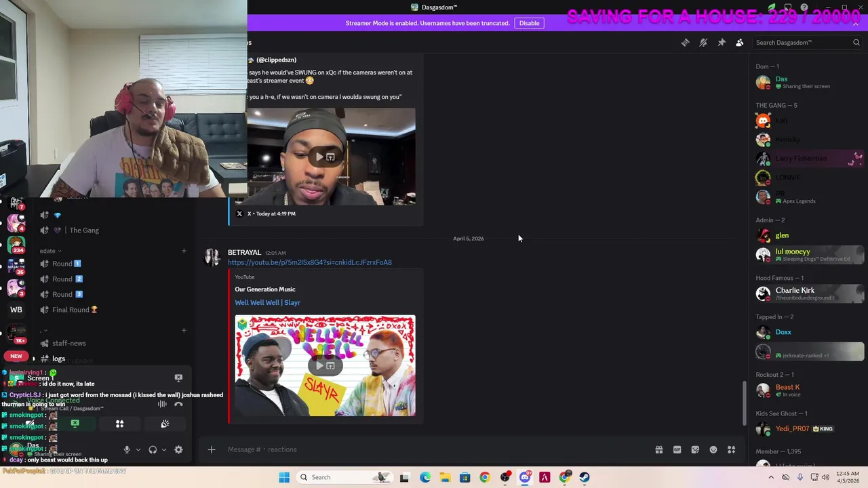Open the Well Well Well | Slayr title link

pos(267,303)
